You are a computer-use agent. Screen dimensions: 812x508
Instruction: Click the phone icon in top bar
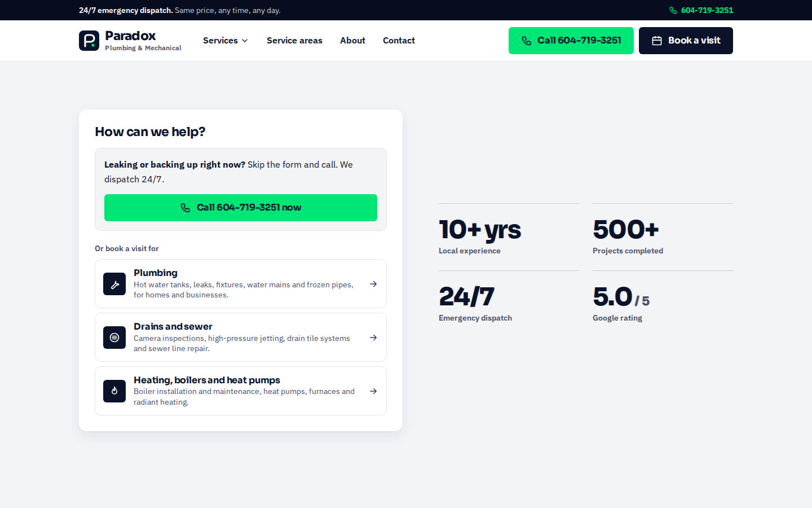click(673, 10)
